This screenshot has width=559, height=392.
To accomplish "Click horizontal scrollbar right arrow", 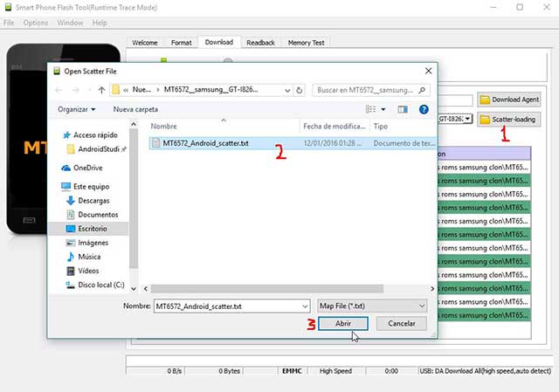I will coord(432,288).
